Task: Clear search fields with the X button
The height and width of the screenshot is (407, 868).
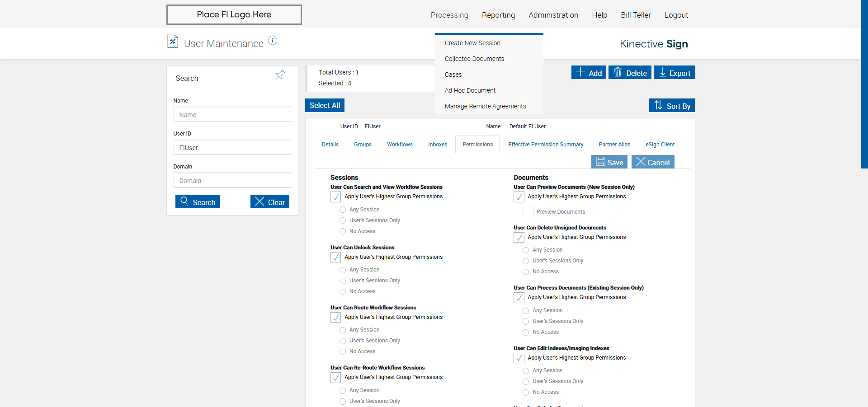Action: pyautogui.click(x=270, y=202)
